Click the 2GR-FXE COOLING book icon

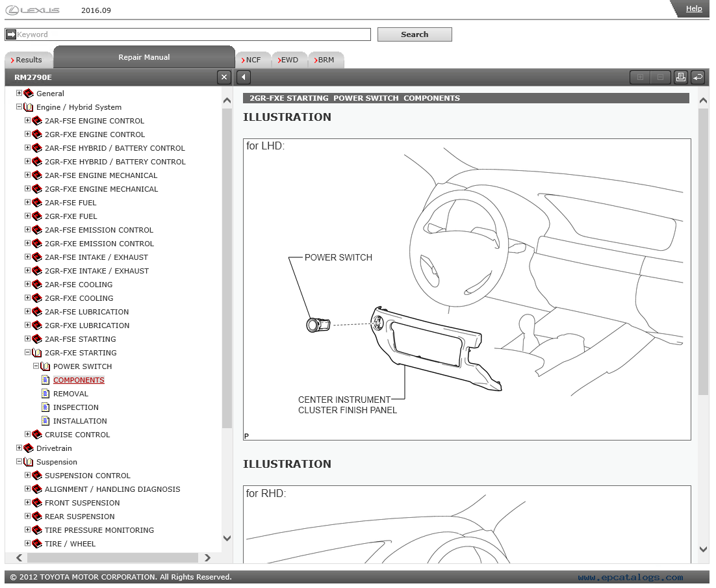pos(37,298)
